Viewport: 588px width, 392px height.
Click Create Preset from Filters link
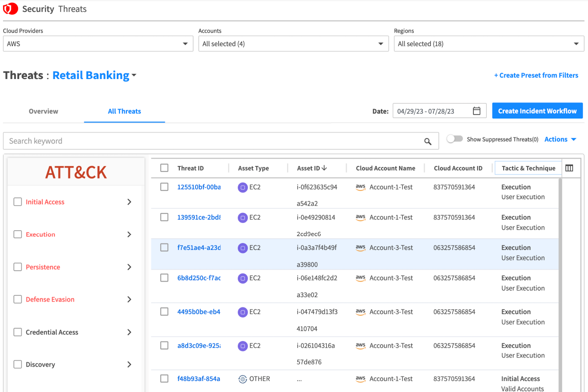pos(536,75)
